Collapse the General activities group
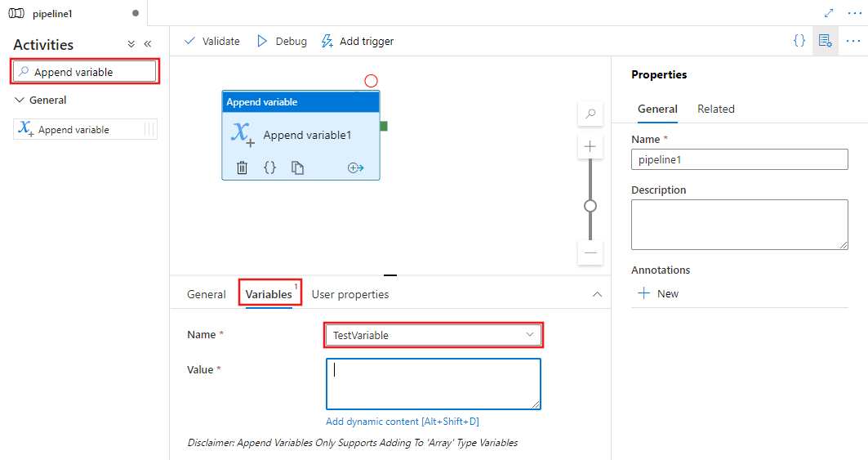This screenshot has width=868, height=460. [20, 100]
